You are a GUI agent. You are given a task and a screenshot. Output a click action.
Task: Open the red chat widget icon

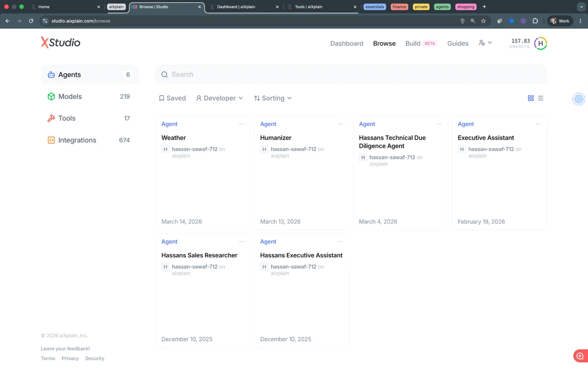coord(580,356)
